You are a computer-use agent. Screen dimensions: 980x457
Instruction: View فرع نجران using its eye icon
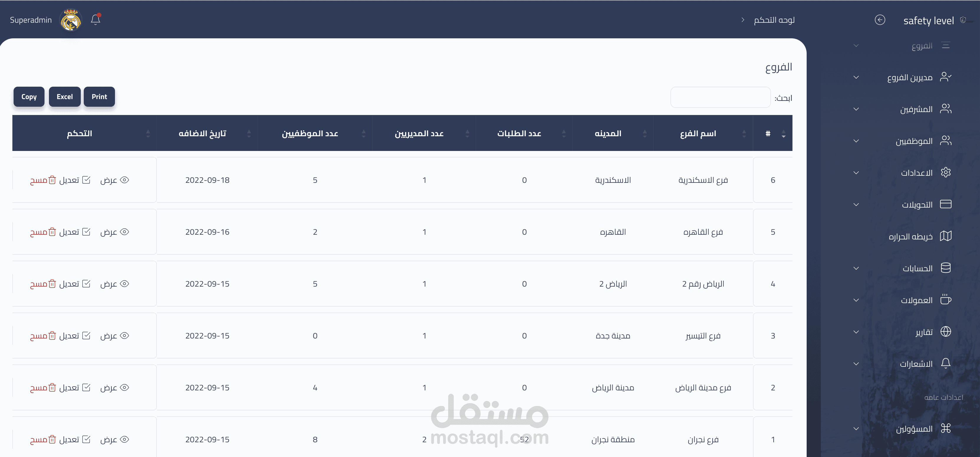click(x=124, y=440)
